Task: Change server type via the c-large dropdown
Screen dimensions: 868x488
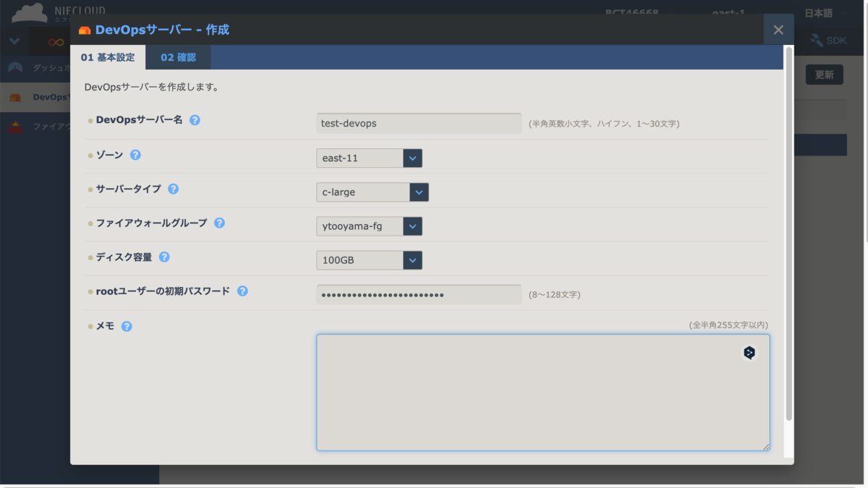Action: [419, 192]
